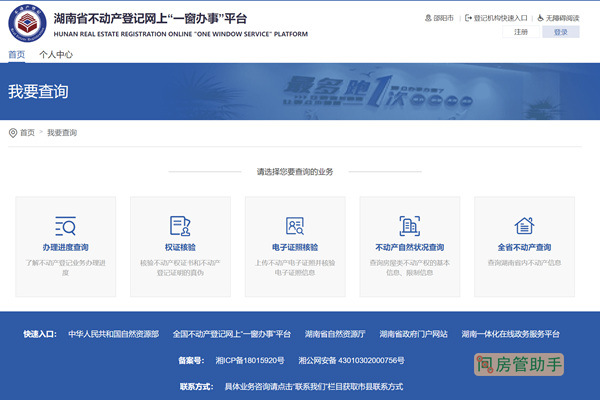Click description 核验不动产权证书和不动产登记证明的真伪

[x=180, y=268]
